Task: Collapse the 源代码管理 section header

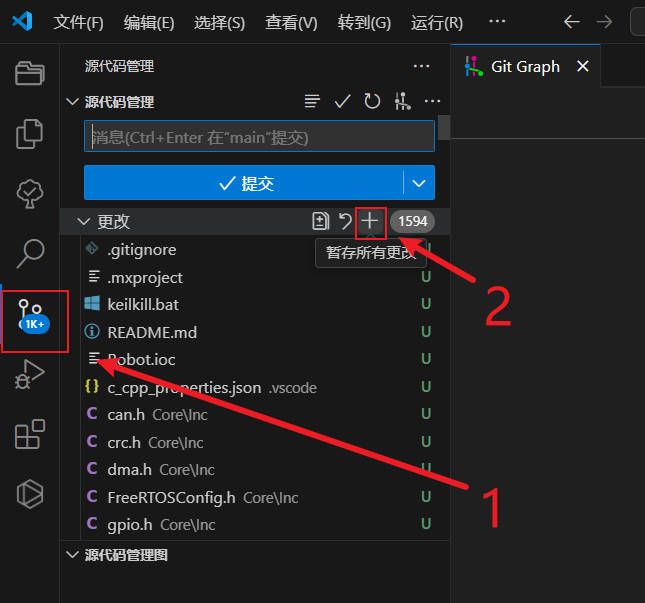Action: coord(72,101)
